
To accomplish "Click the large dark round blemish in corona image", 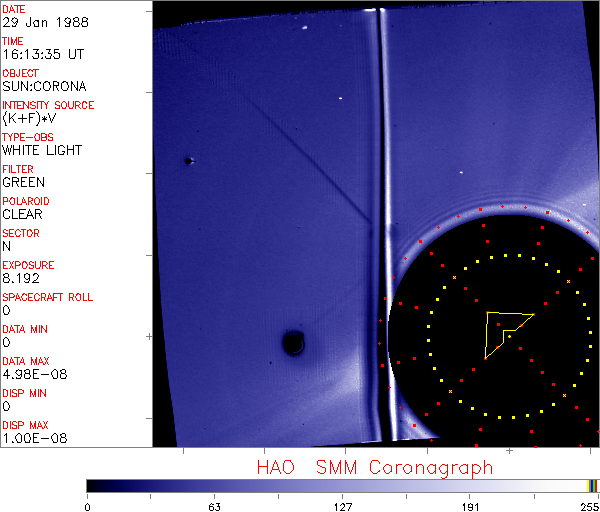I will [x=293, y=342].
